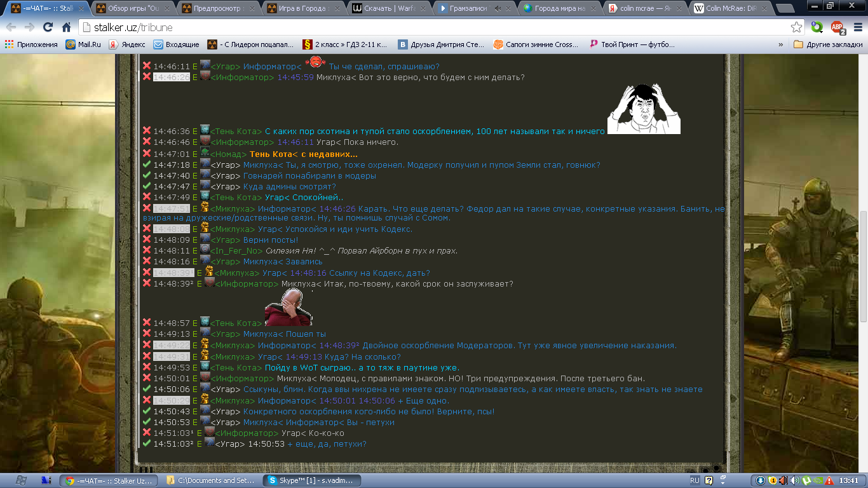This screenshot has width=868, height=488.
Task: Click the green extension icon beside the star
Action: pyautogui.click(x=817, y=27)
